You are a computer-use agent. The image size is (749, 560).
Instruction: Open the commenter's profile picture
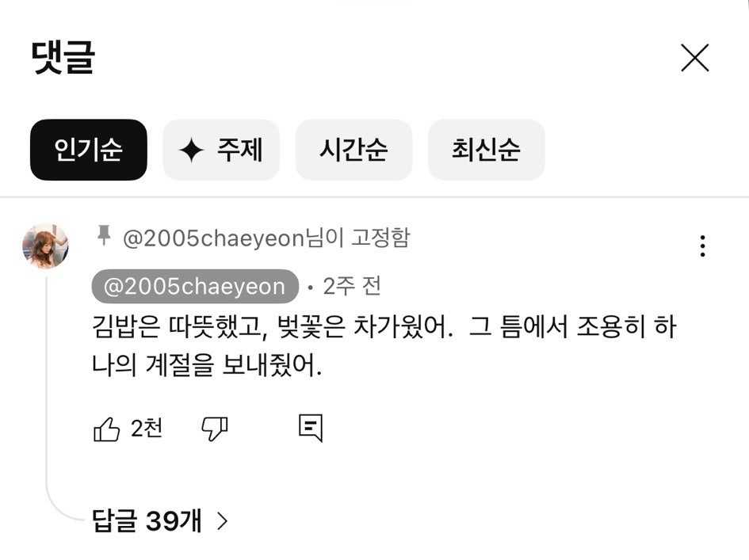pos(45,246)
